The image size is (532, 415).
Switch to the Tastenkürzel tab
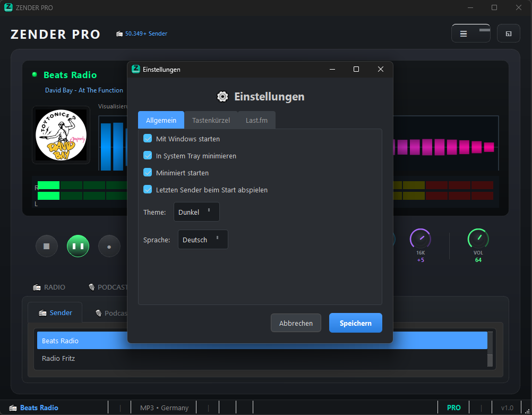pyautogui.click(x=211, y=120)
